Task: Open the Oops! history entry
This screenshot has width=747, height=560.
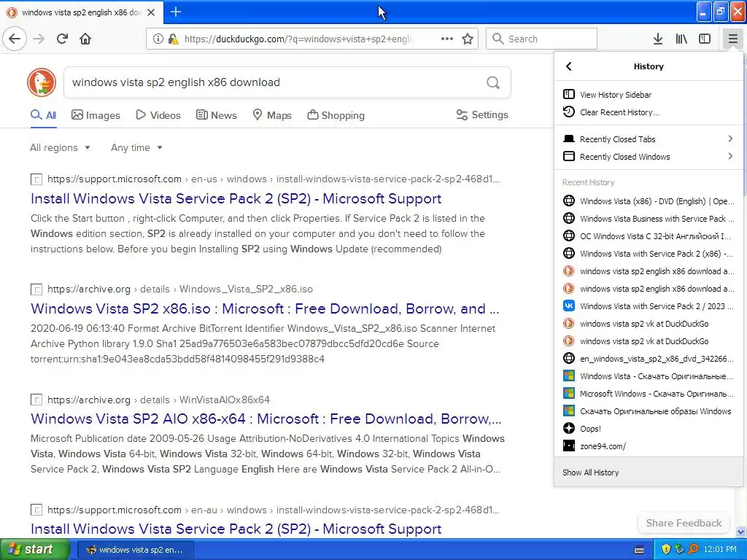Action: point(649,429)
